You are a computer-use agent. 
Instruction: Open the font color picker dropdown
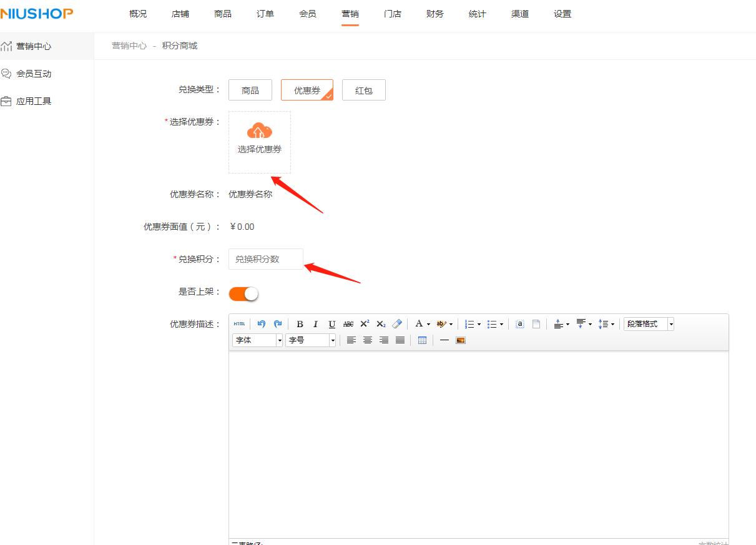click(x=429, y=323)
